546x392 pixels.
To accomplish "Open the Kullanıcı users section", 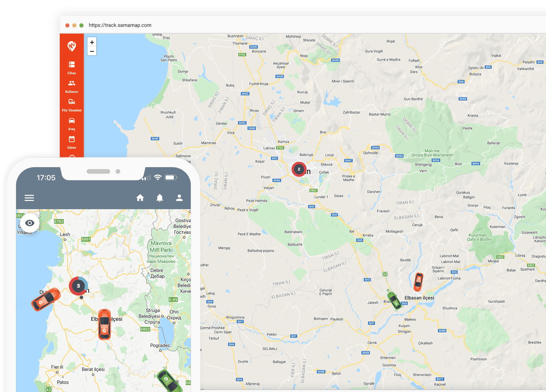I will 72,87.
